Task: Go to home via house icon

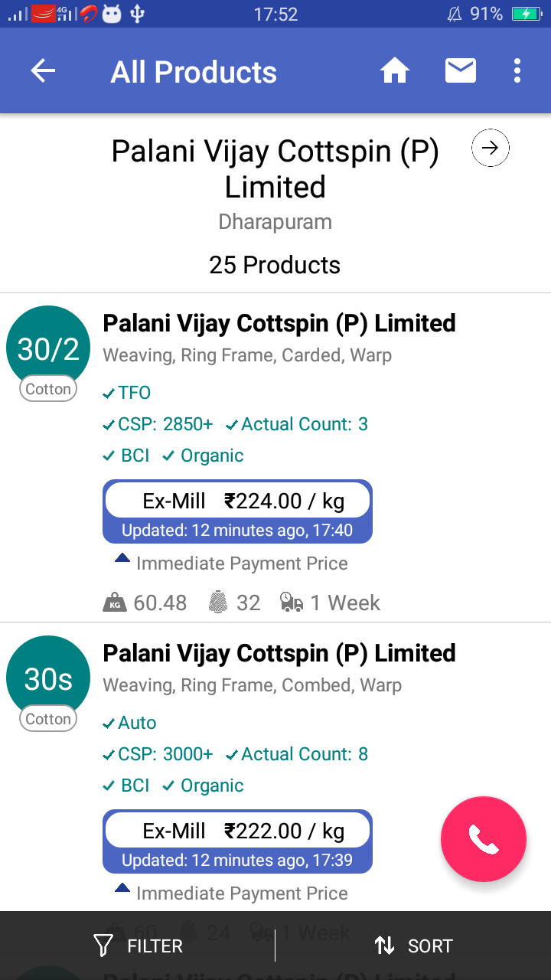Action: pyautogui.click(x=395, y=71)
